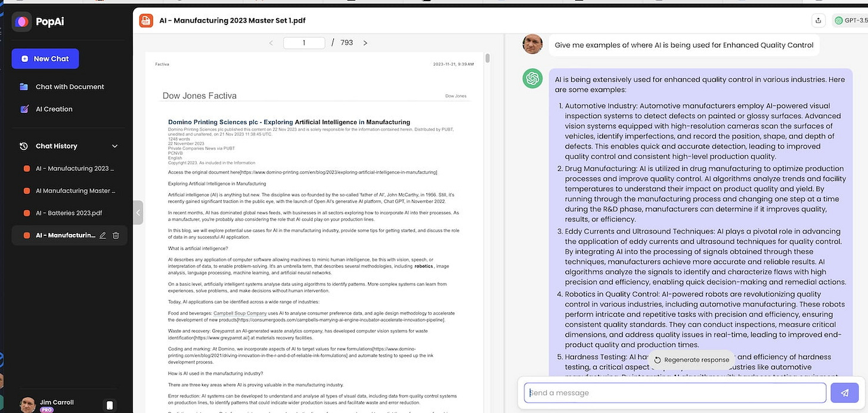The image size is (868, 413).
Task: Click Regenerate response
Action: pos(691,360)
